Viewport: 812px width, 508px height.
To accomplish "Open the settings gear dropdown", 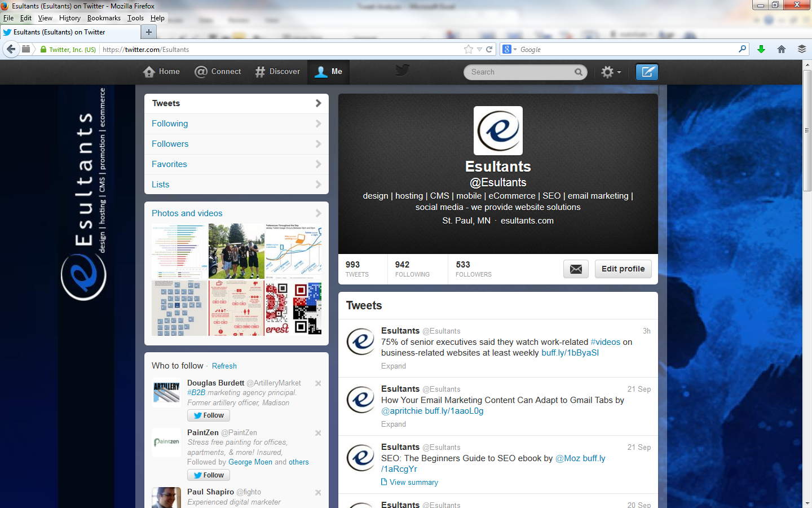I will [611, 72].
